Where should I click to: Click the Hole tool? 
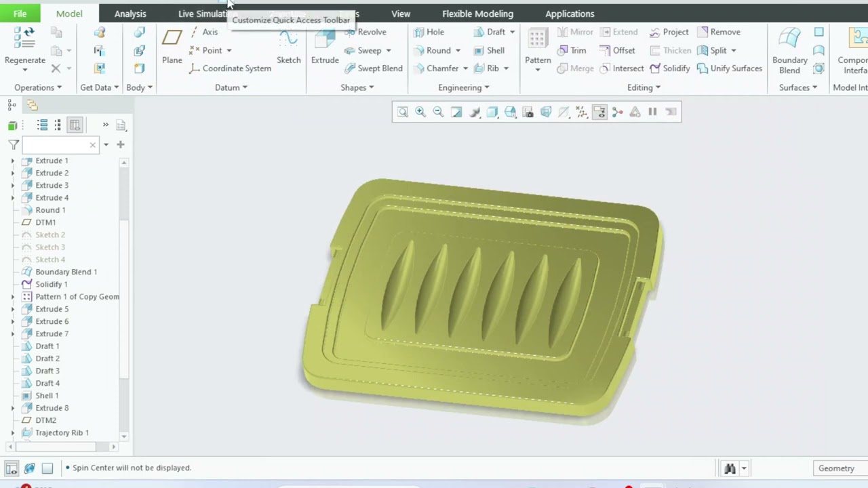click(429, 32)
